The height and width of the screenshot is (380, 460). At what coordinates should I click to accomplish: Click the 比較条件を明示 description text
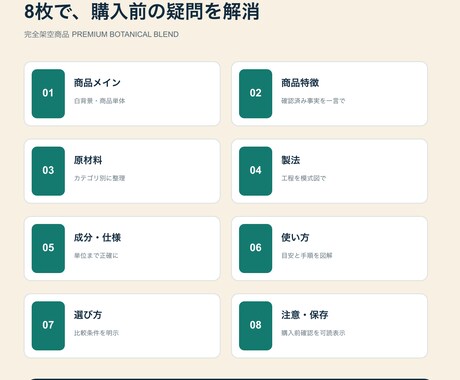pyautogui.click(x=96, y=333)
